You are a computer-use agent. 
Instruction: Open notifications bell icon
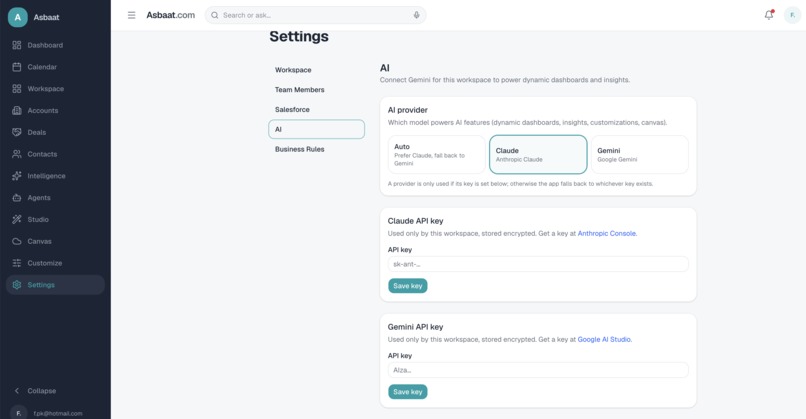[769, 15]
